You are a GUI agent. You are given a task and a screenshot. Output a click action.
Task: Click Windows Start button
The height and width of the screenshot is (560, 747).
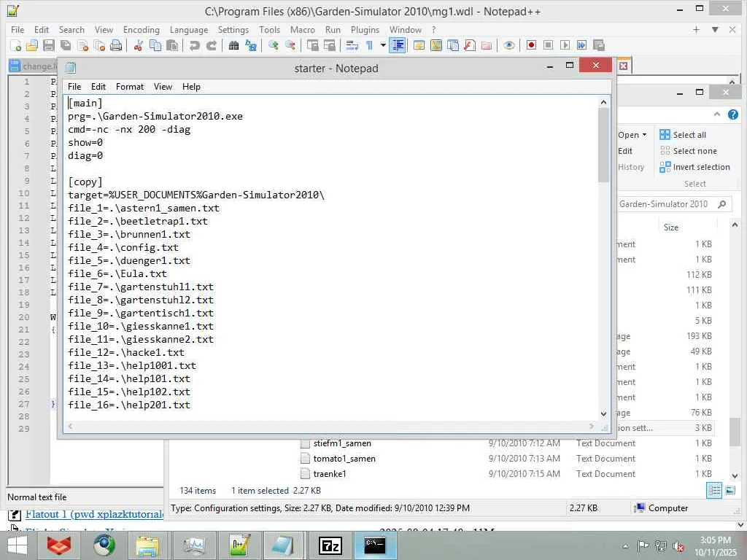coord(18,545)
